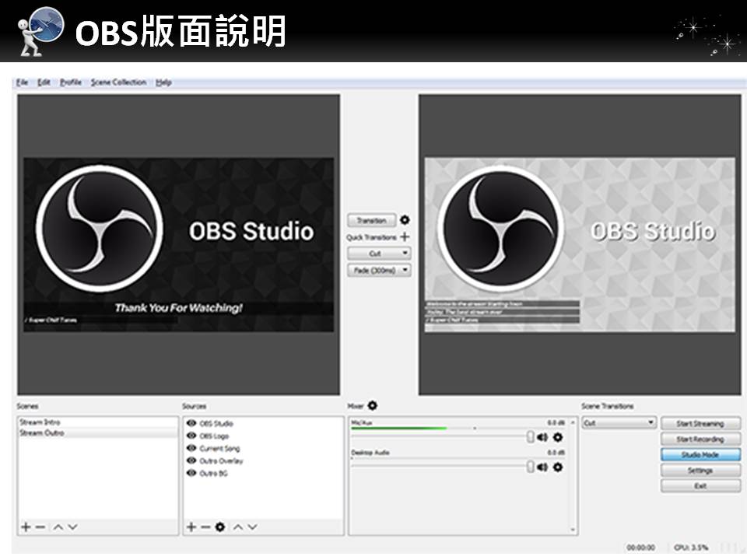Image resolution: width=747 pixels, height=560 pixels.
Task: Select the Outro Overlay source row
Action: (x=263, y=460)
